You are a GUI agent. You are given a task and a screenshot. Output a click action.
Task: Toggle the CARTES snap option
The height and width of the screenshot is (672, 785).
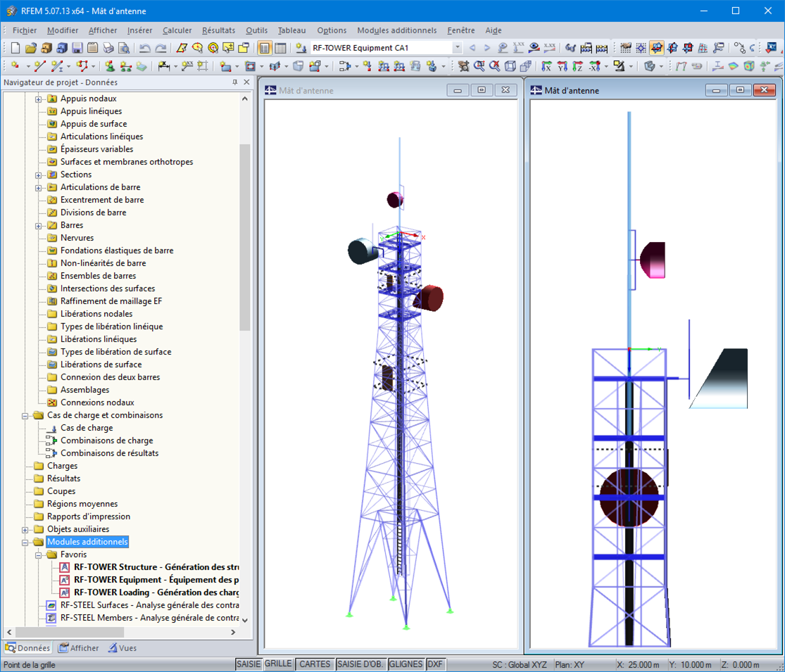[315, 664]
